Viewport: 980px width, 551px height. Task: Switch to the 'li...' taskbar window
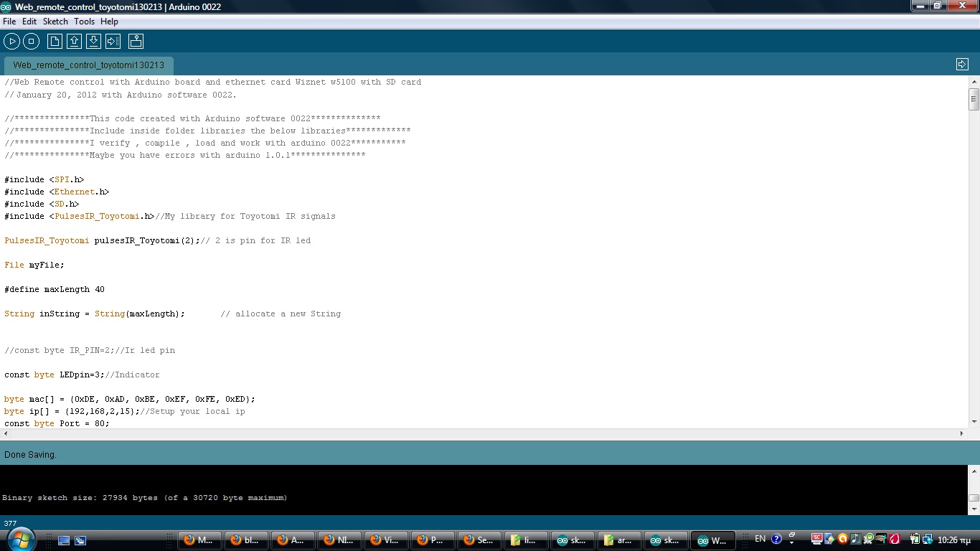525,540
